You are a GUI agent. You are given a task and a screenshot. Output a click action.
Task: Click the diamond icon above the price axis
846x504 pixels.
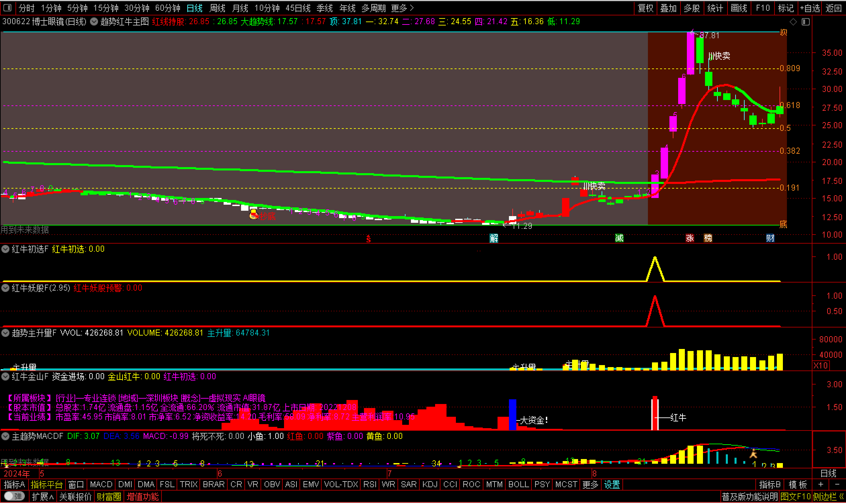pyautogui.click(x=793, y=22)
